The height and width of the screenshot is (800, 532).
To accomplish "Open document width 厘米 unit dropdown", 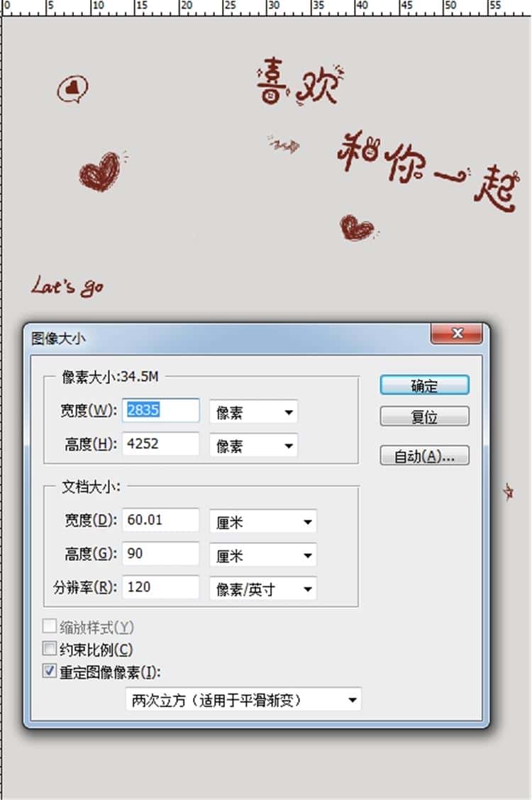I will 263,522.
